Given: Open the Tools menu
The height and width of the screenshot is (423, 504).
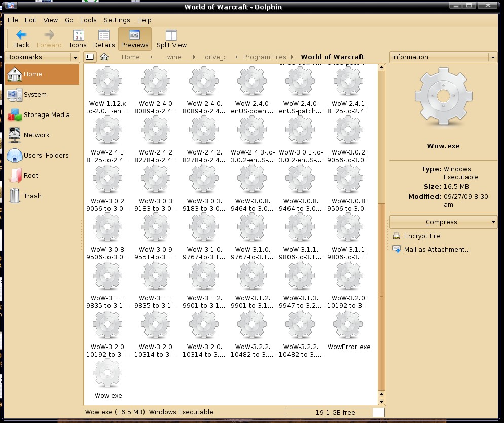Looking at the screenshot, I should tap(88, 20).
